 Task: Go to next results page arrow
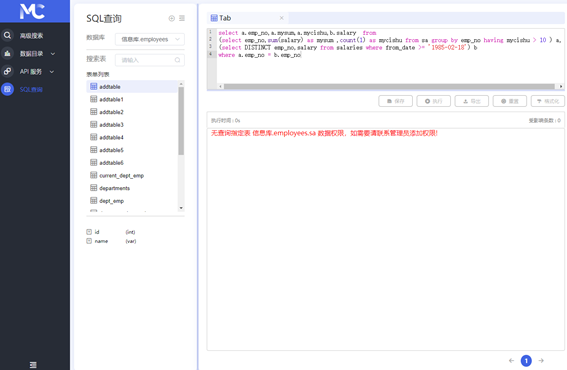(x=541, y=361)
